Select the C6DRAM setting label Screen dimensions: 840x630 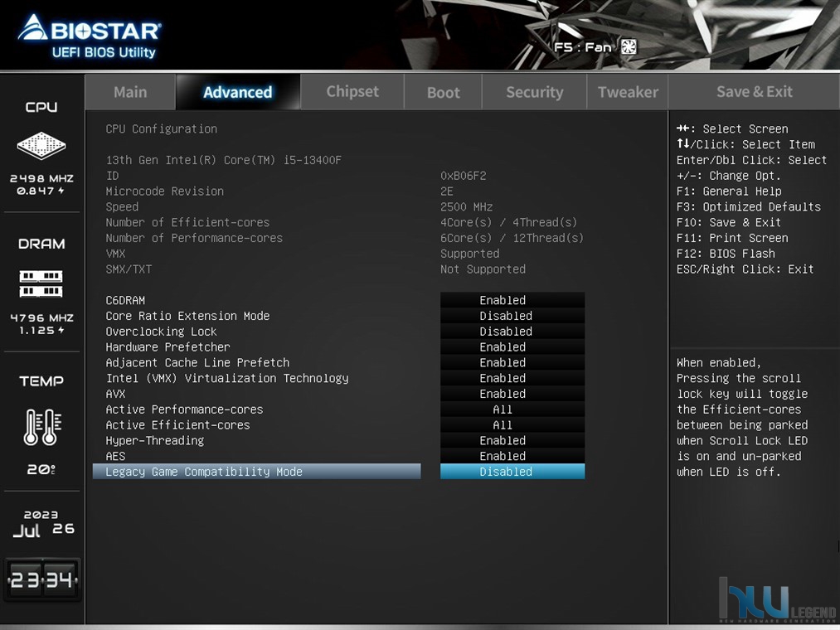point(125,301)
